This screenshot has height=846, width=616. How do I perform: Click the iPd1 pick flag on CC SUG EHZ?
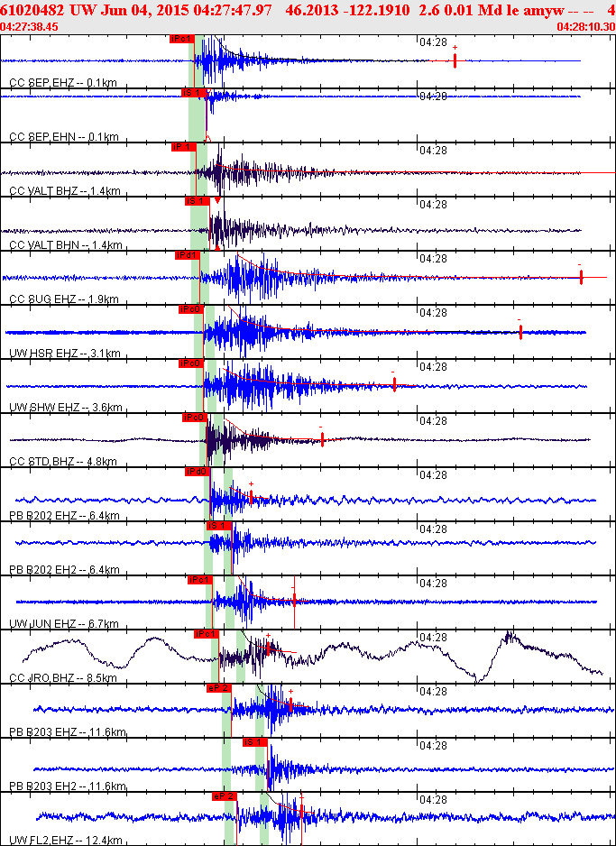(188, 255)
